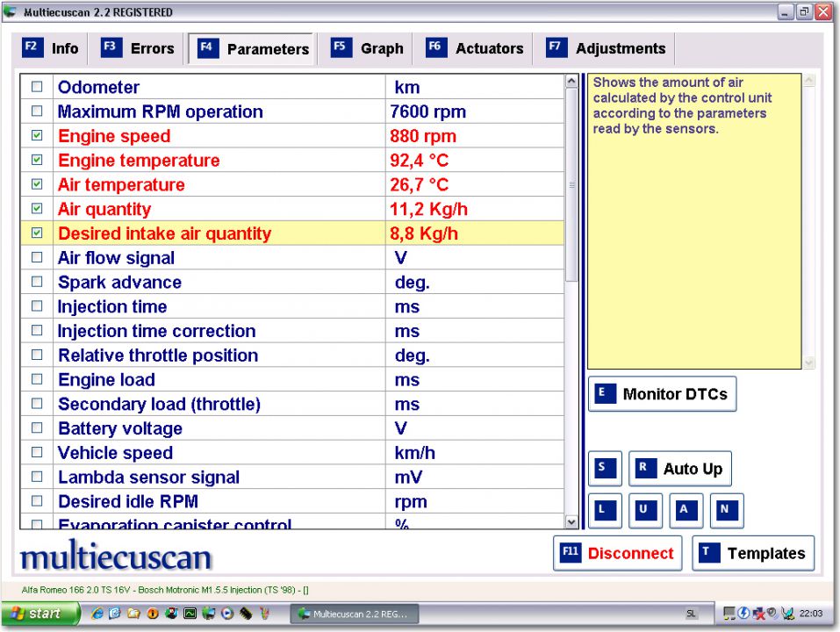Select the Injection time correction row

[x=292, y=330]
